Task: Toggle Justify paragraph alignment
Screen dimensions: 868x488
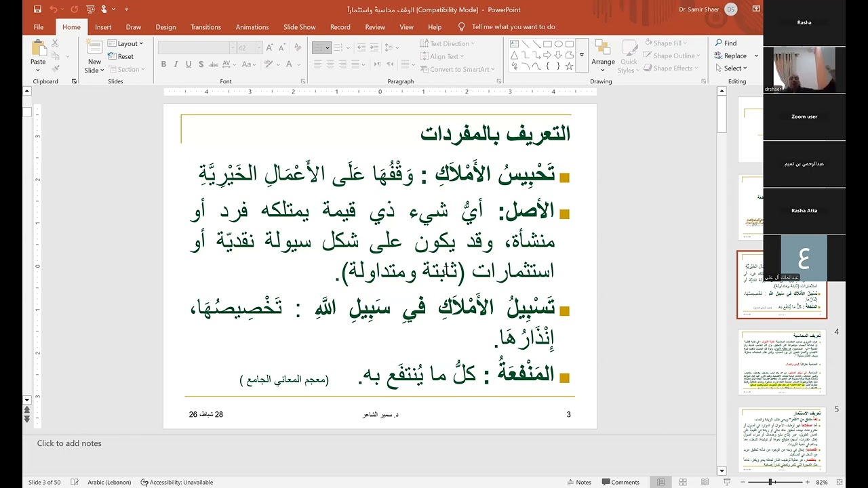Action: (355, 64)
